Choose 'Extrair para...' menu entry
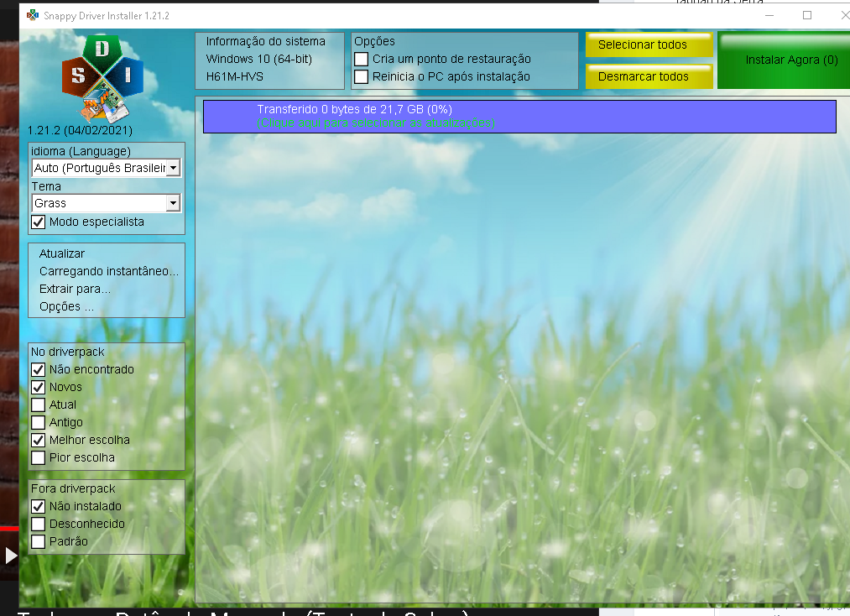 pyautogui.click(x=75, y=289)
